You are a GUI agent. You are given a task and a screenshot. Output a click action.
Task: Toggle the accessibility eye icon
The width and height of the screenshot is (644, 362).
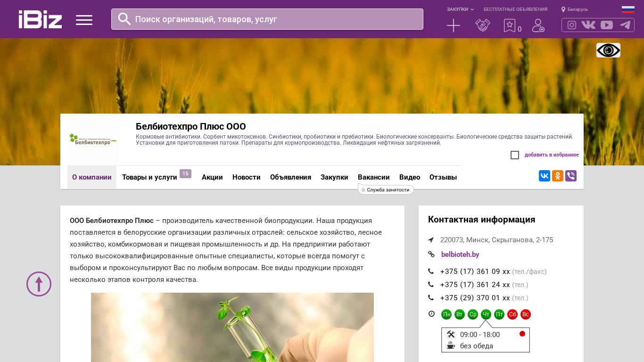pos(608,50)
